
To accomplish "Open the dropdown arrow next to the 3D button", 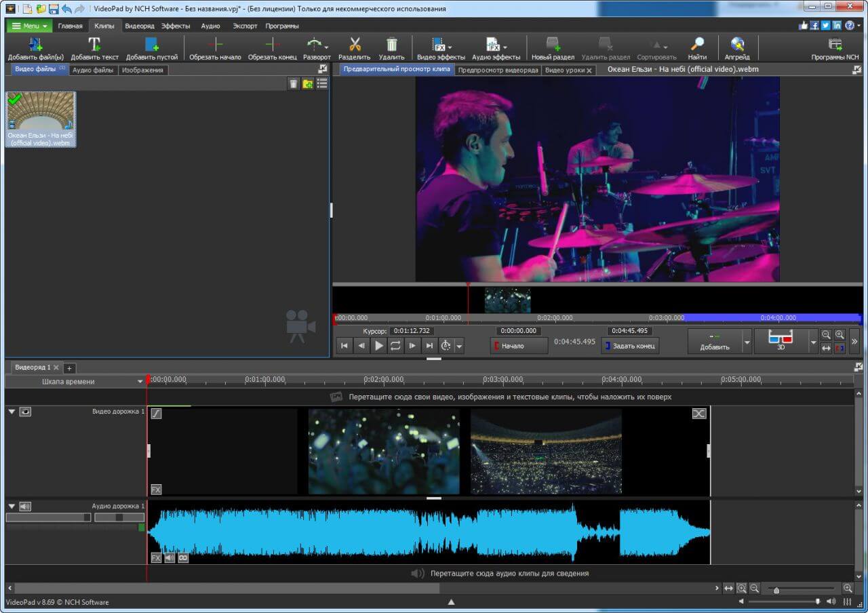I will click(814, 343).
